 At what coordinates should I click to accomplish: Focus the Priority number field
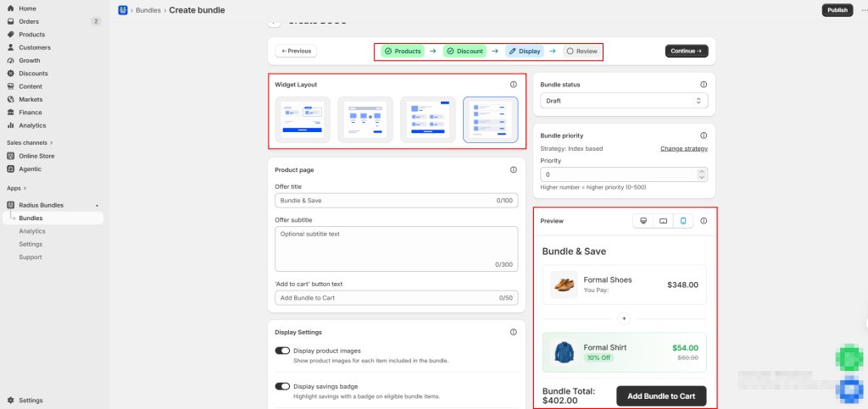[624, 174]
